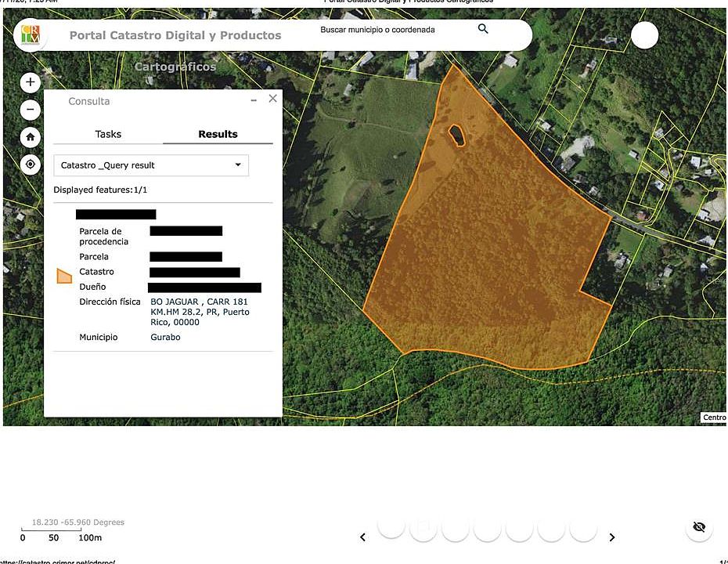Toggle the crossed-eye visibility button
The image size is (728, 564).
pos(699,527)
